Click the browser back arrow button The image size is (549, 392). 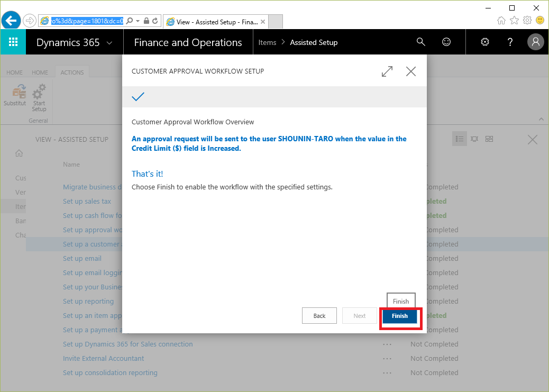point(11,21)
